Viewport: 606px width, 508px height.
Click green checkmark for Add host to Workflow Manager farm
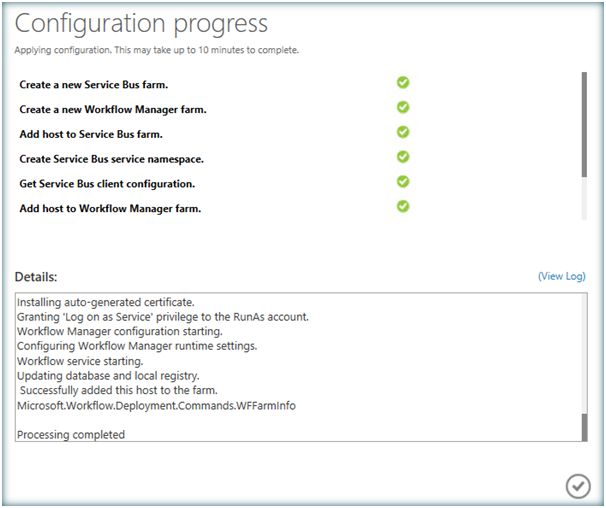[403, 207]
